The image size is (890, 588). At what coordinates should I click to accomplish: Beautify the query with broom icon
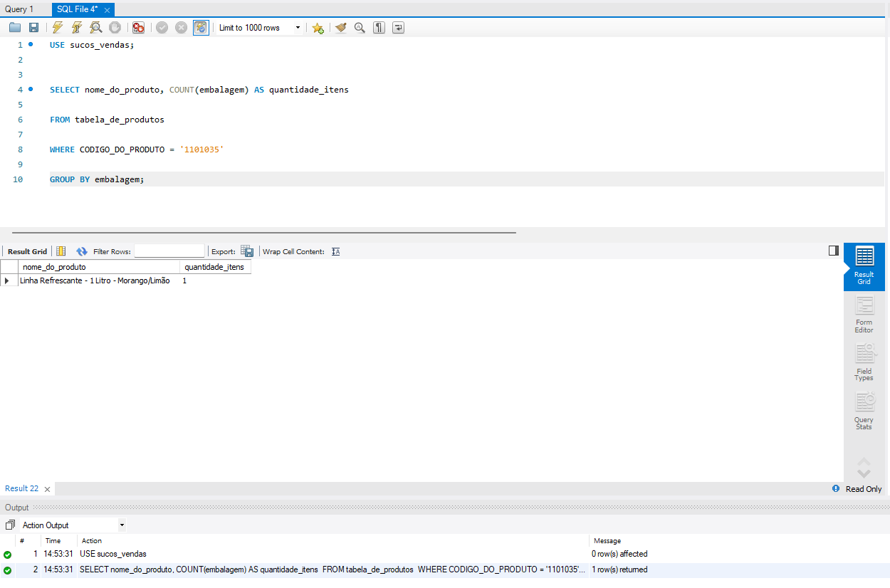tap(341, 28)
